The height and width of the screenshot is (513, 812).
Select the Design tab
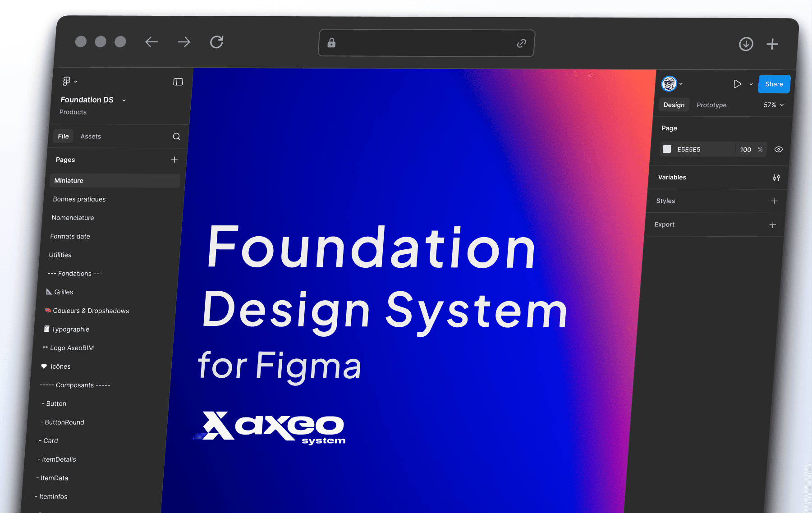point(674,105)
